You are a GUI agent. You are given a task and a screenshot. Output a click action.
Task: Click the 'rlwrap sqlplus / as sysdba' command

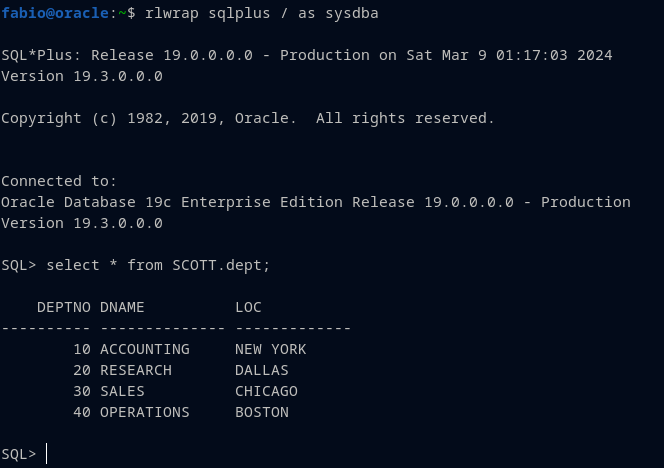(262, 13)
